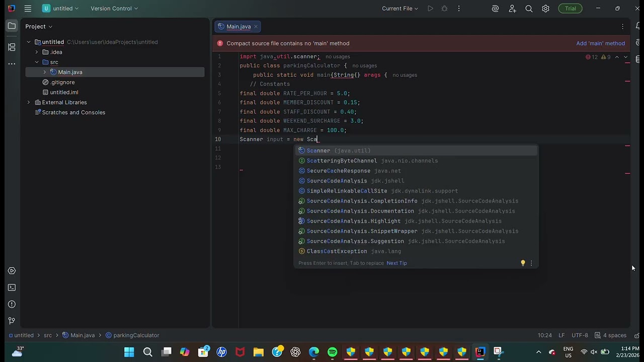Expand External Libraries node
This screenshot has height=362, width=644.
point(29,103)
